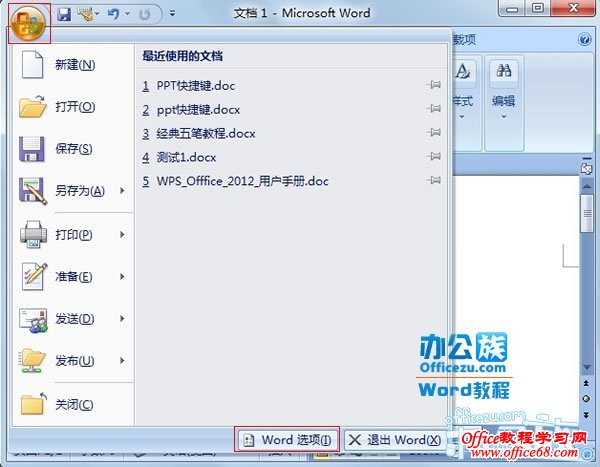Expand Save As submenu arrow
Viewport: 600px width, 467px height.
point(122,190)
